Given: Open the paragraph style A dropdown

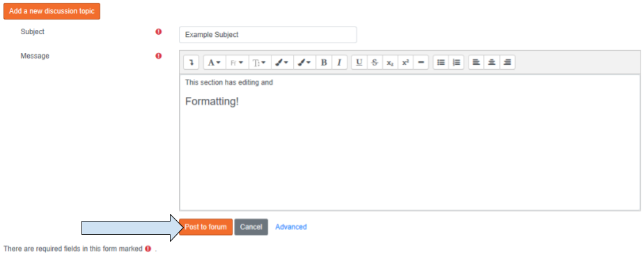Looking at the screenshot, I should click(214, 63).
